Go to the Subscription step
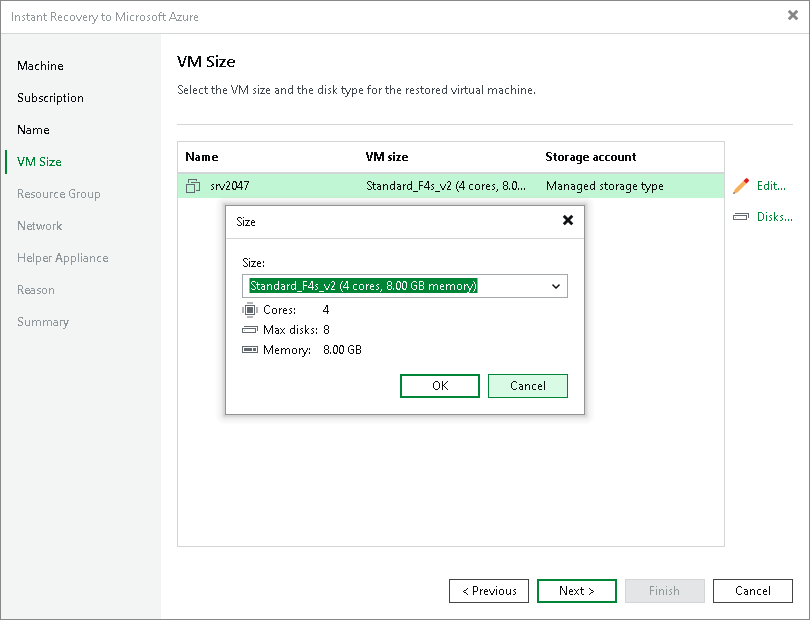 (50, 98)
